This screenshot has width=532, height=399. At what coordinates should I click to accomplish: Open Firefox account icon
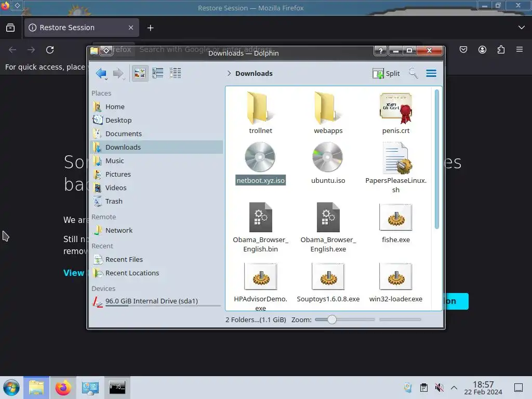click(x=482, y=50)
